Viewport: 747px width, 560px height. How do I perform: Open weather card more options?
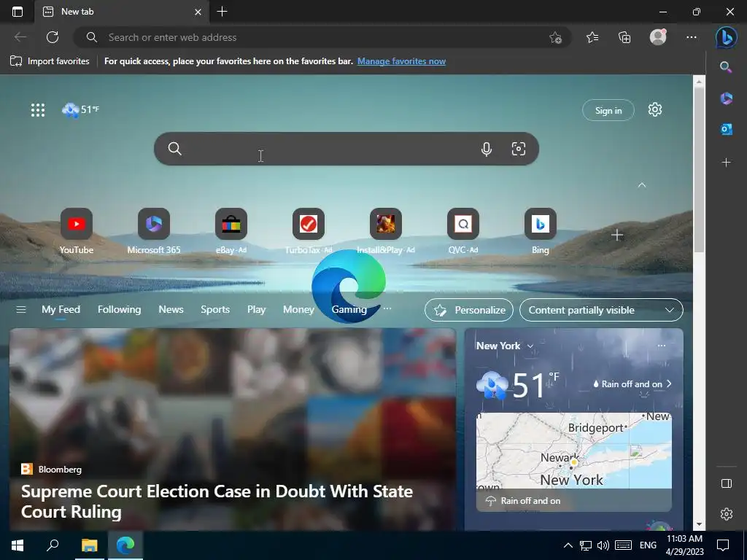point(661,346)
